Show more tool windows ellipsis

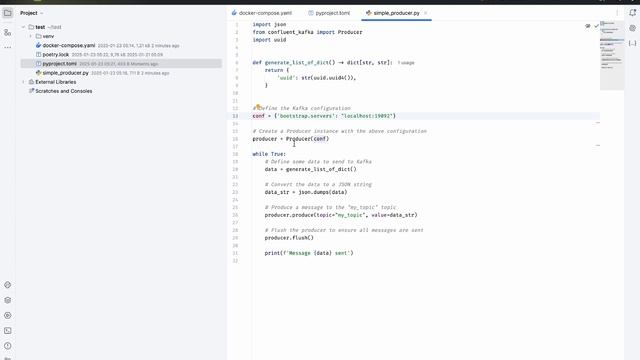[x=7, y=47]
